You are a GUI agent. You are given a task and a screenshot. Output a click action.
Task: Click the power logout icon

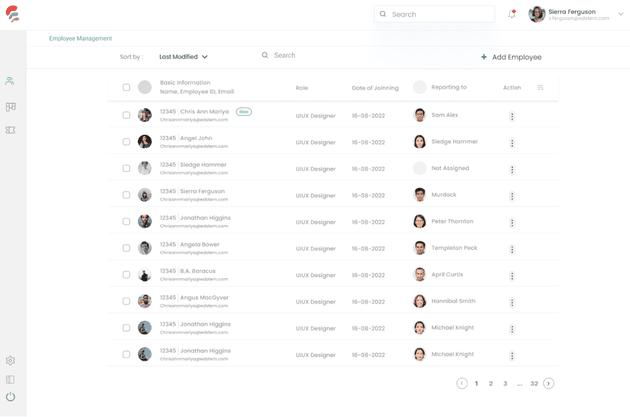click(10, 397)
